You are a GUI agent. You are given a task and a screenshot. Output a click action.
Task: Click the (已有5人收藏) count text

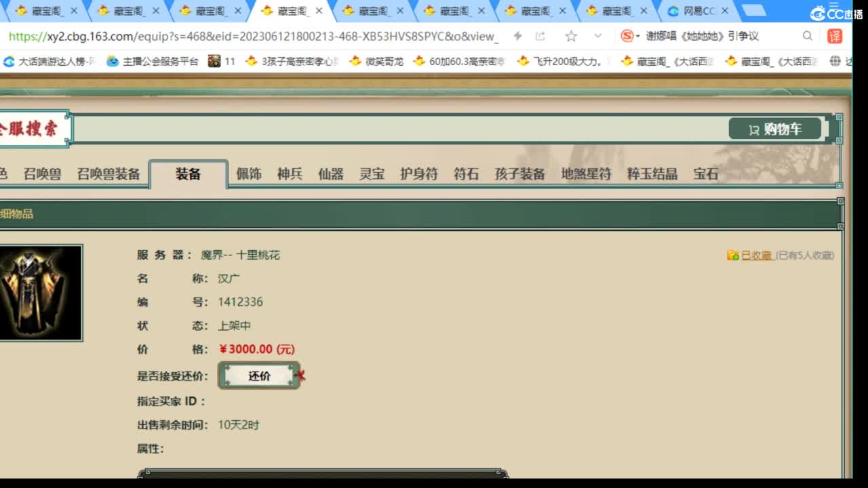[805, 256]
